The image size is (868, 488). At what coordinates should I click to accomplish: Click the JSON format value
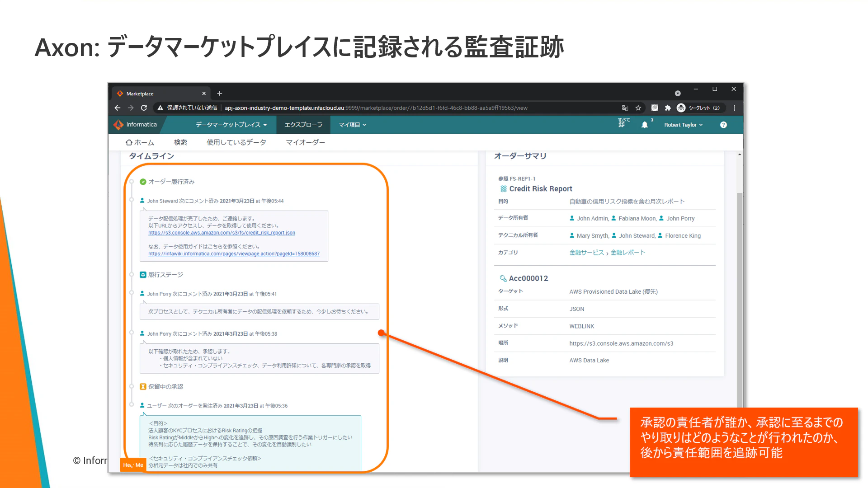pos(577,309)
